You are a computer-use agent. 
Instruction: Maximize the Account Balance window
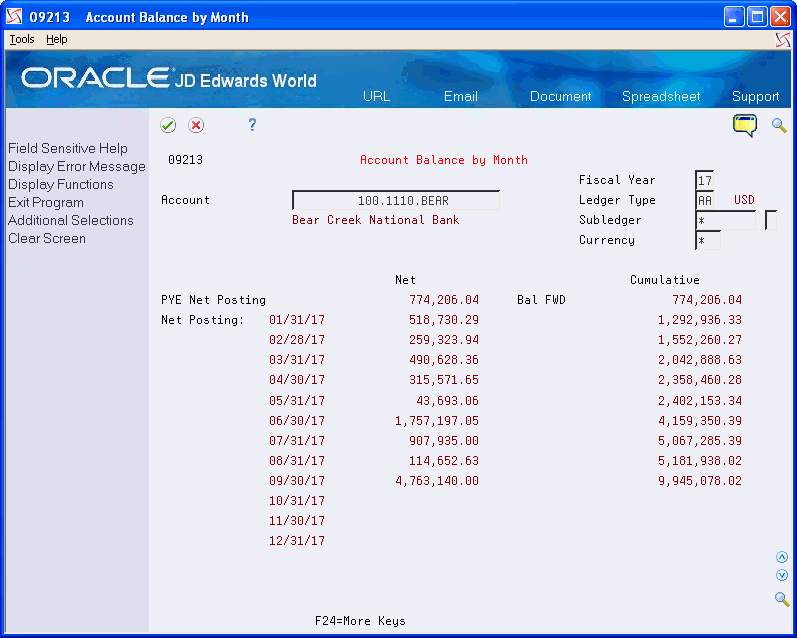pyautogui.click(x=757, y=17)
